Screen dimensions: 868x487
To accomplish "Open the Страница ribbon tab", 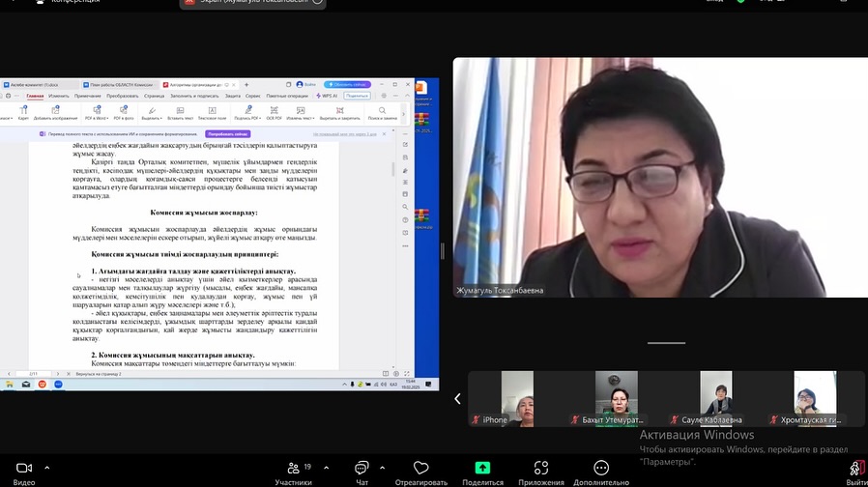I will pyautogui.click(x=155, y=96).
